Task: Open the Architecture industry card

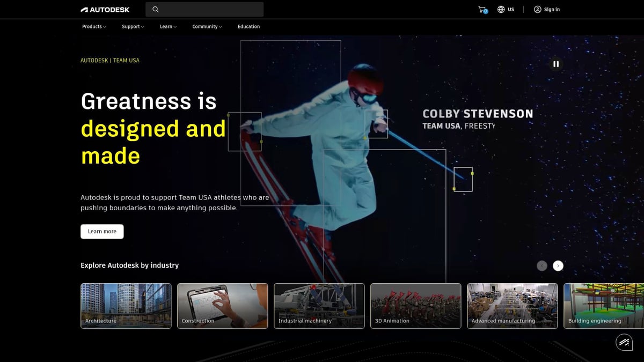Action: click(x=126, y=306)
